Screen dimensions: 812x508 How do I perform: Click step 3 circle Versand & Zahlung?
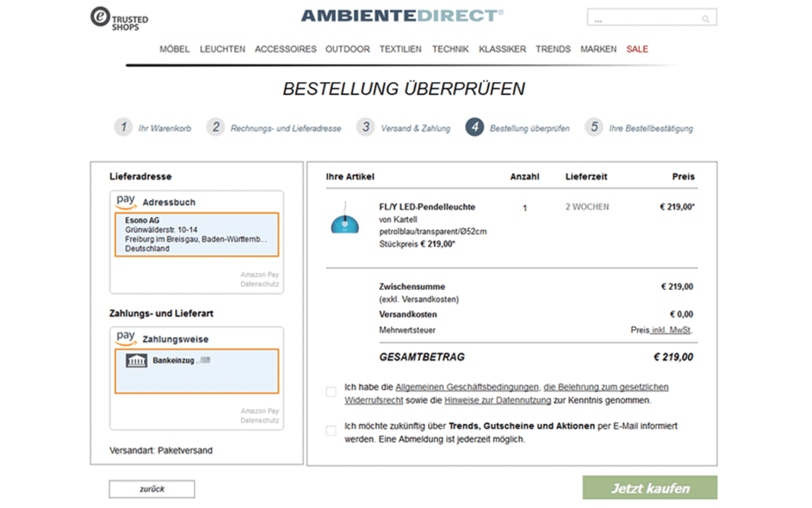[x=365, y=127]
